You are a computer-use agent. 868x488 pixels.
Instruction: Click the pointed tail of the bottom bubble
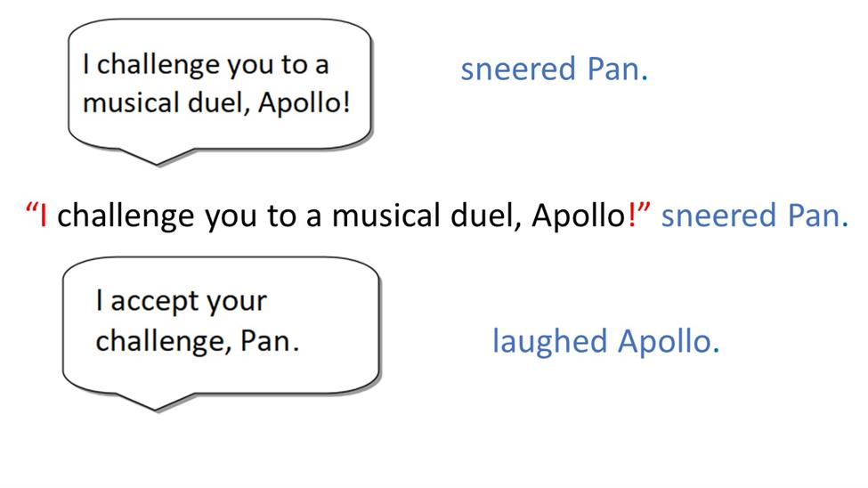coord(156,403)
